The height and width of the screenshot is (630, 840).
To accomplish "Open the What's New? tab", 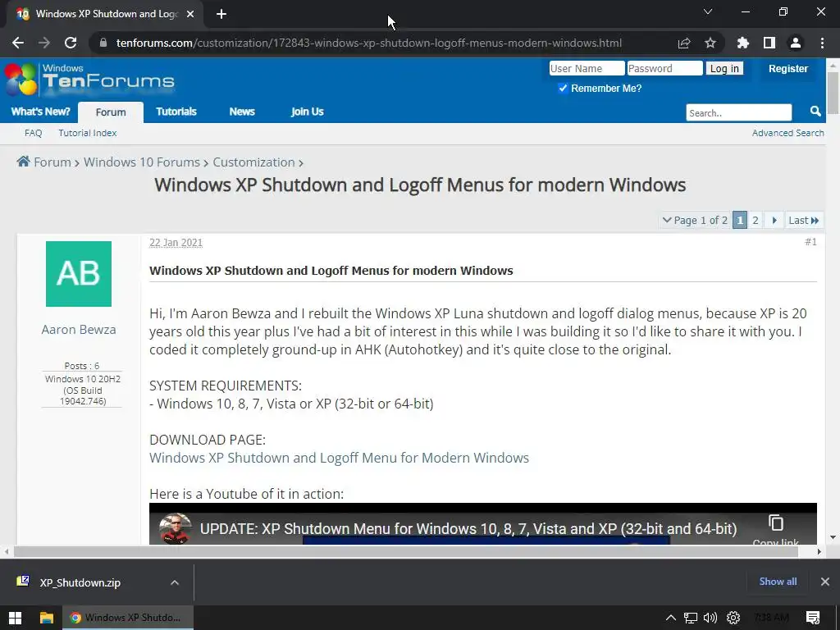I will (41, 112).
